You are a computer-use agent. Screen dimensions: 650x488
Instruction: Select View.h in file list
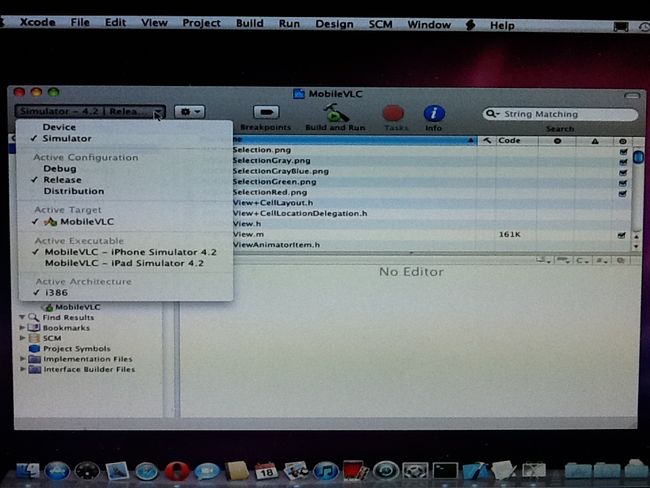247,224
